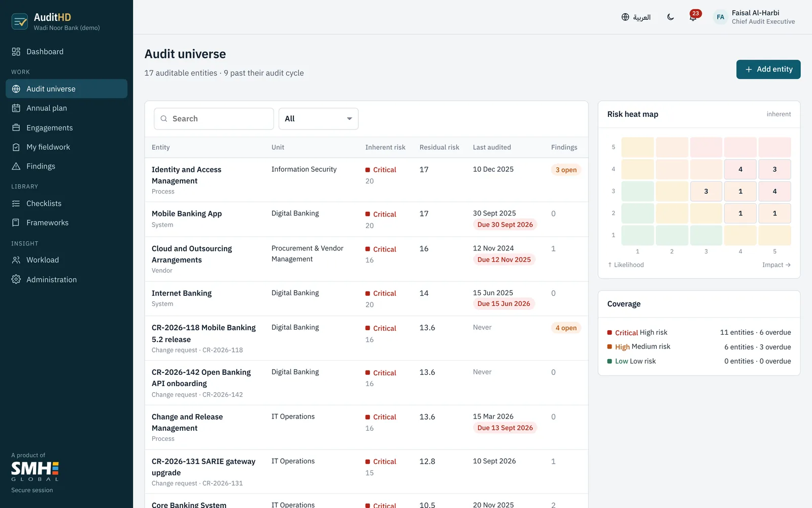
Task: Open My fieldwork menu label
Action: 48,147
